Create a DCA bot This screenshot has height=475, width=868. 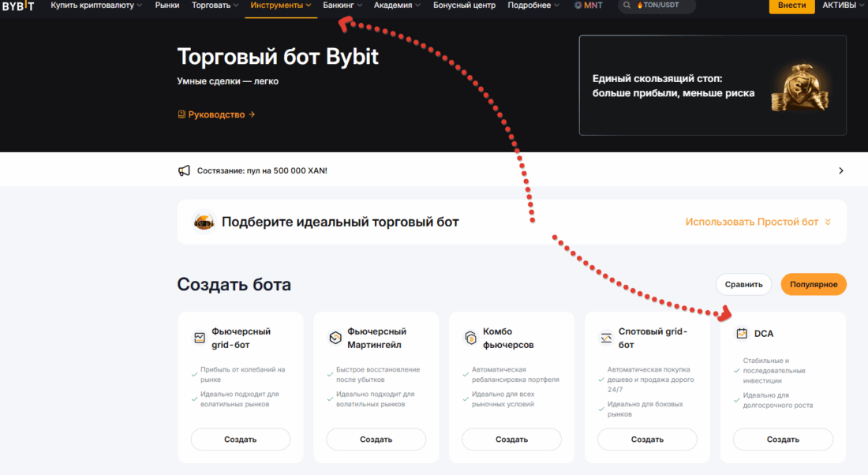point(783,439)
